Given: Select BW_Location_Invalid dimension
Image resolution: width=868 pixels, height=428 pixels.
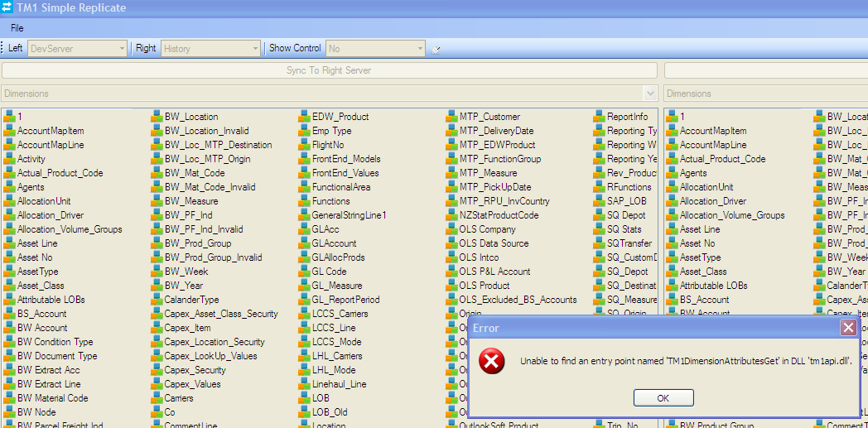Looking at the screenshot, I should [x=206, y=131].
